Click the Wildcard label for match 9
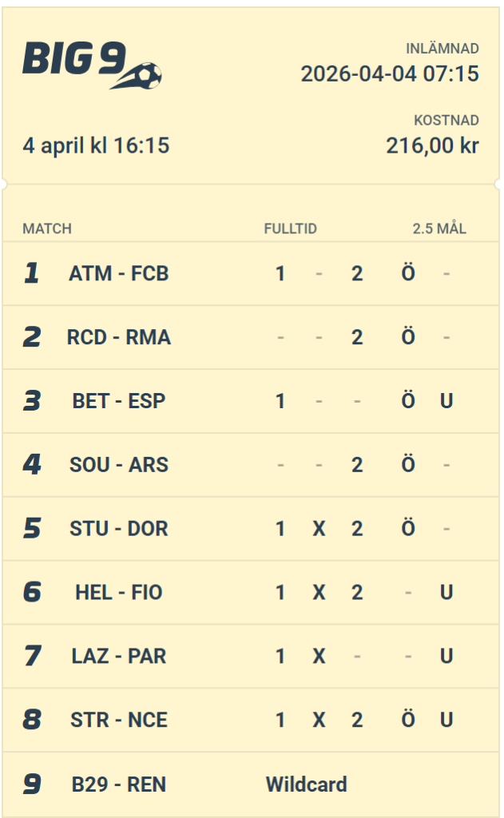504x818 pixels. 306,784
